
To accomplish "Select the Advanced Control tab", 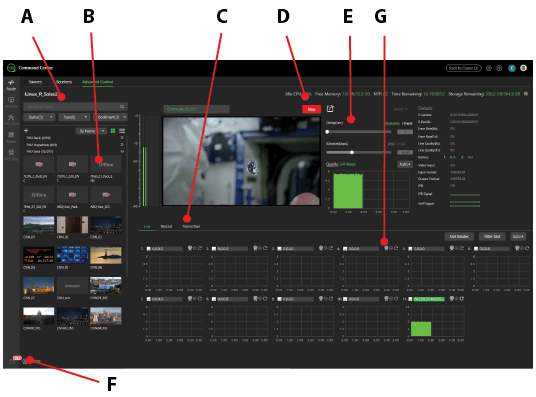I will pos(97,82).
